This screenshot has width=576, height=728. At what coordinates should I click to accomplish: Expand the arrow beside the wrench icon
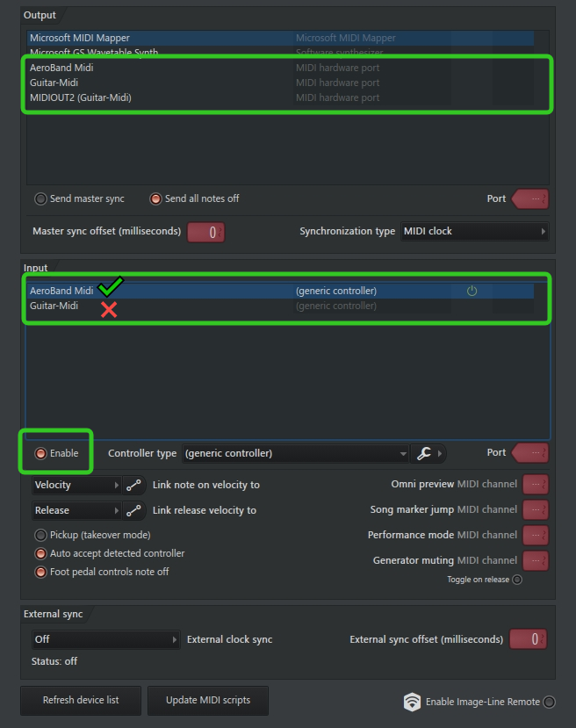click(x=440, y=453)
